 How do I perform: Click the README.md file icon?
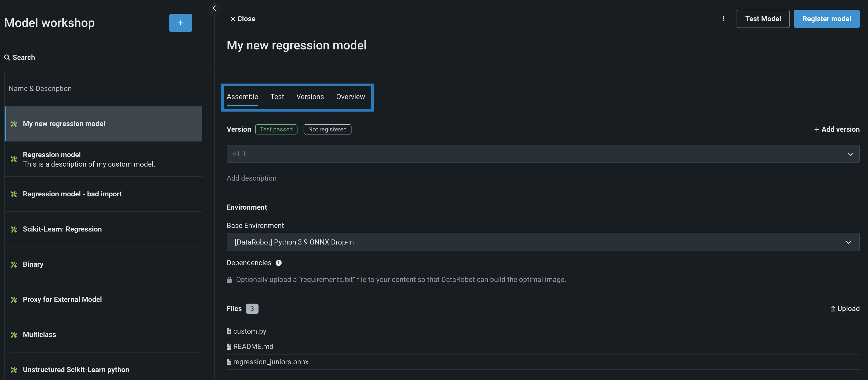tap(229, 347)
